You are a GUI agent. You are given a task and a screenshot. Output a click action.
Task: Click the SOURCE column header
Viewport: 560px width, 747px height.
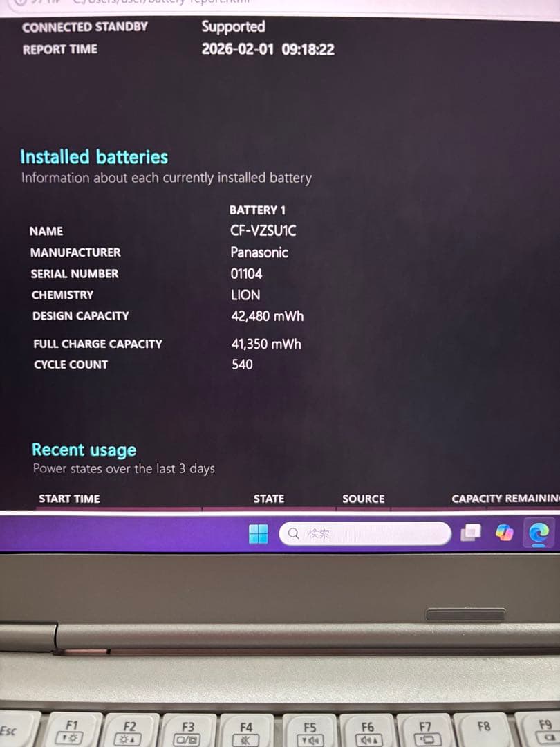[363, 498]
